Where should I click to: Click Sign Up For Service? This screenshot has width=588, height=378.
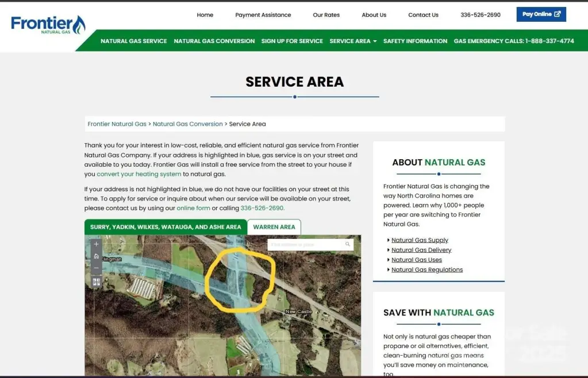(292, 41)
